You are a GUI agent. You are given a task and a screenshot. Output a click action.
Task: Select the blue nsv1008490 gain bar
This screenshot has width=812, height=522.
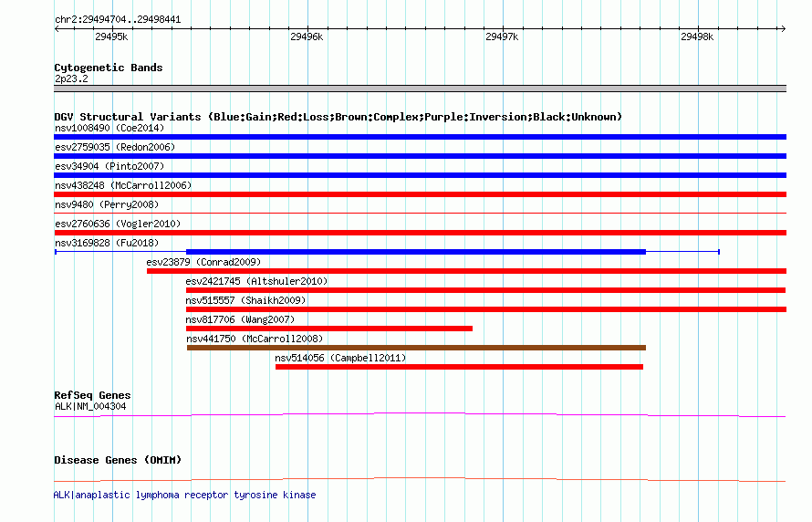(x=420, y=137)
